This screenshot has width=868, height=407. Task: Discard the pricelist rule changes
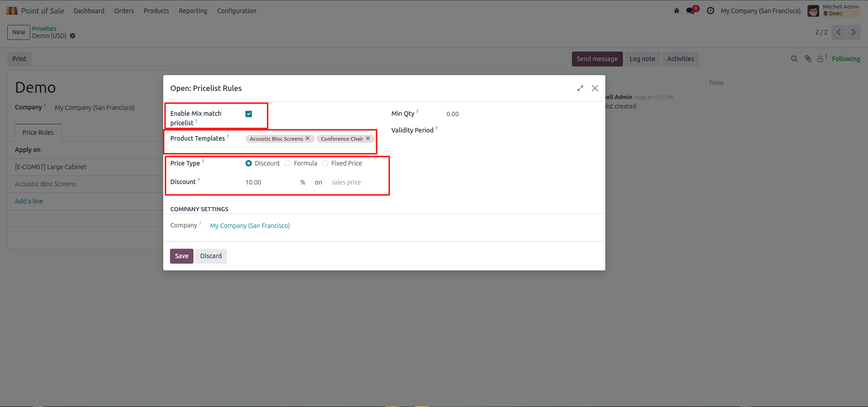211,256
